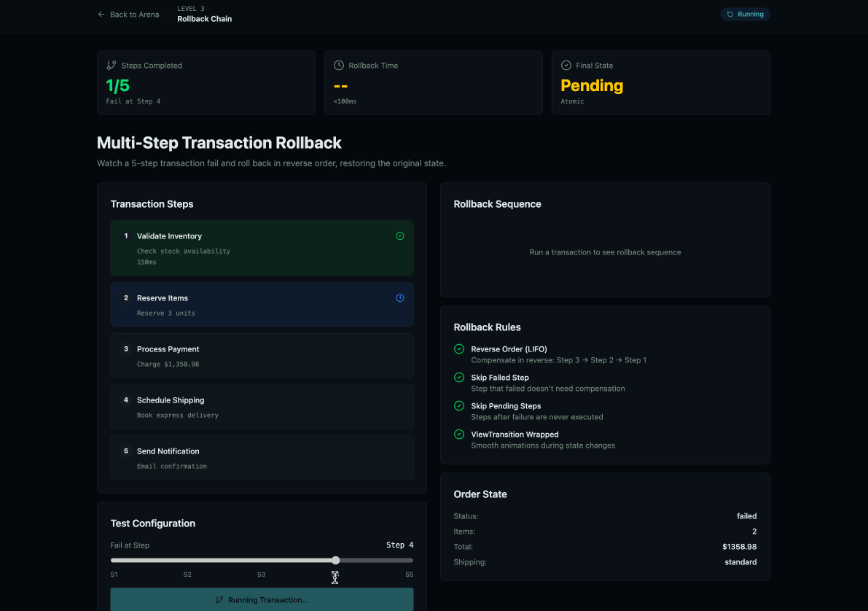Image resolution: width=868 pixels, height=611 pixels.
Task: Click the 'Atomic' label under Pending
Action: (x=572, y=101)
